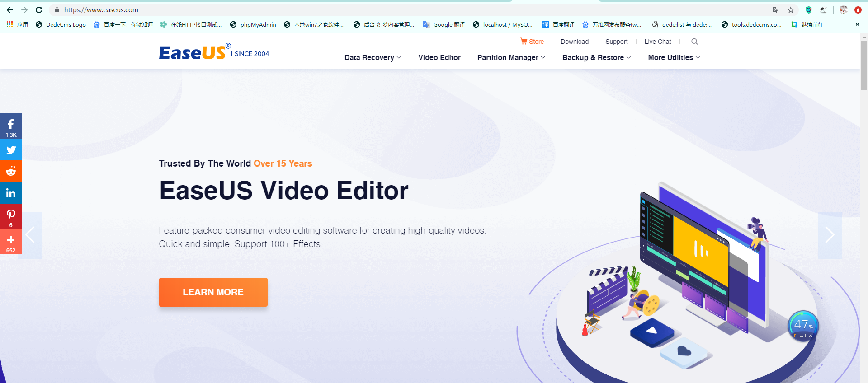The height and width of the screenshot is (383, 868).
Task: Open the Backup & Restore dropdown
Action: 596,58
